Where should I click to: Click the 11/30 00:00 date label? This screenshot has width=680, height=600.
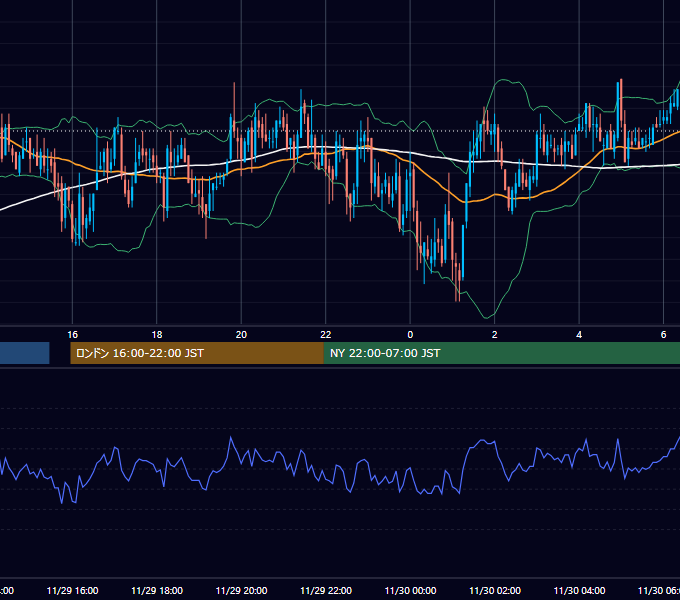(410, 590)
